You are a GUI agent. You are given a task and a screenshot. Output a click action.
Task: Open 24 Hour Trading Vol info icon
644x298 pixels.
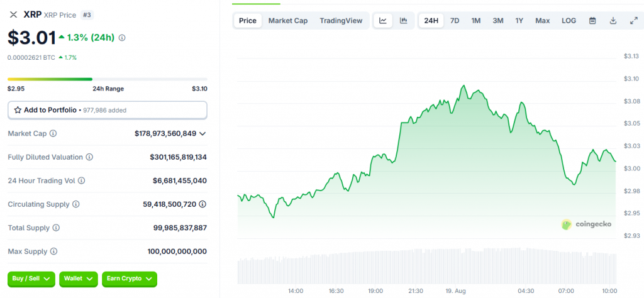81,180
